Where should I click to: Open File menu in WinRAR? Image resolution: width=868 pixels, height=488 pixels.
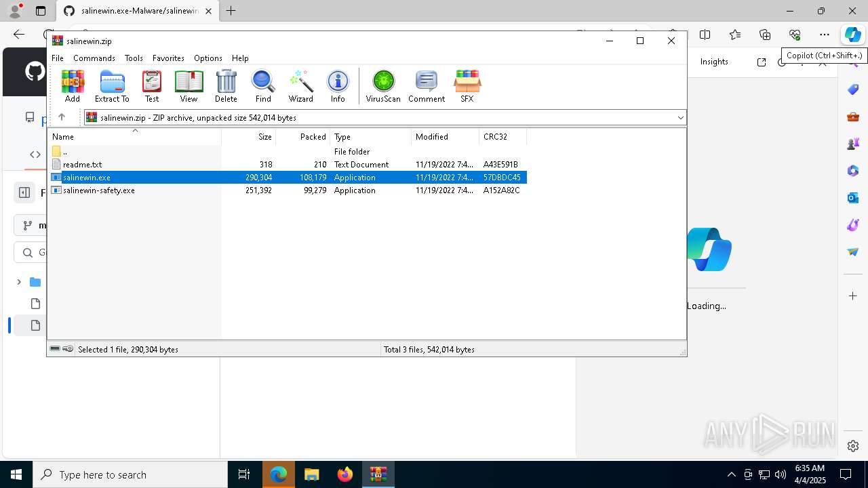(58, 58)
